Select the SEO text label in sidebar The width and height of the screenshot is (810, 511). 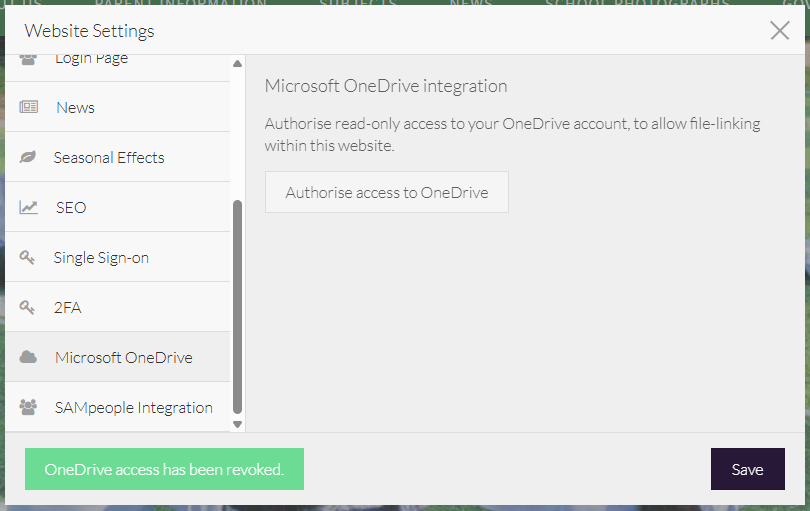tap(71, 207)
